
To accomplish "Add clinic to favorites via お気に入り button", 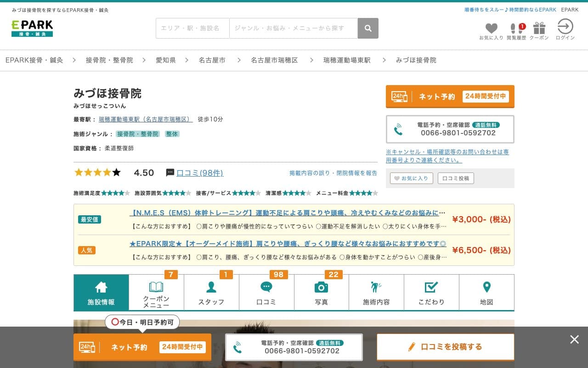I will [411, 178].
